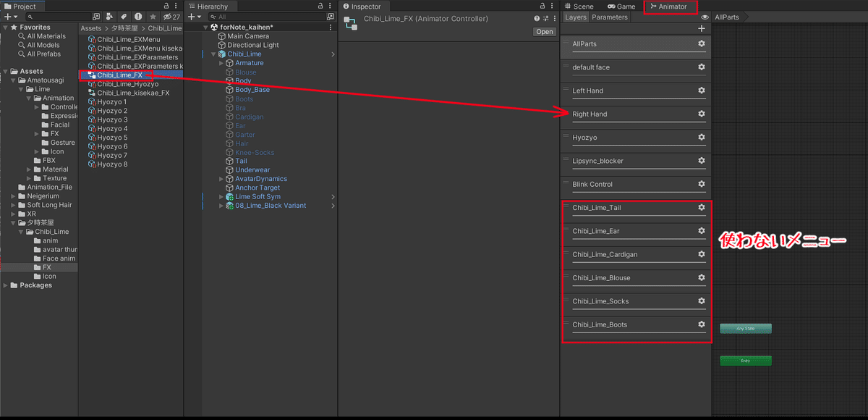Open settings gear for Left Hand layer
This screenshot has width=868, height=420.
pyautogui.click(x=701, y=91)
